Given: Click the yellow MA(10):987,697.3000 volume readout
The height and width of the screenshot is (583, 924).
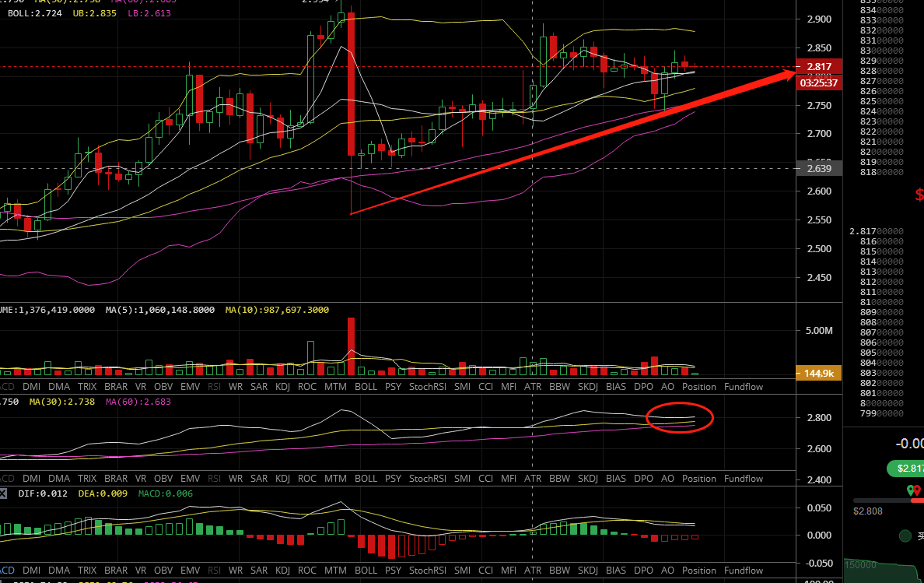Looking at the screenshot, I should (277, 310).
